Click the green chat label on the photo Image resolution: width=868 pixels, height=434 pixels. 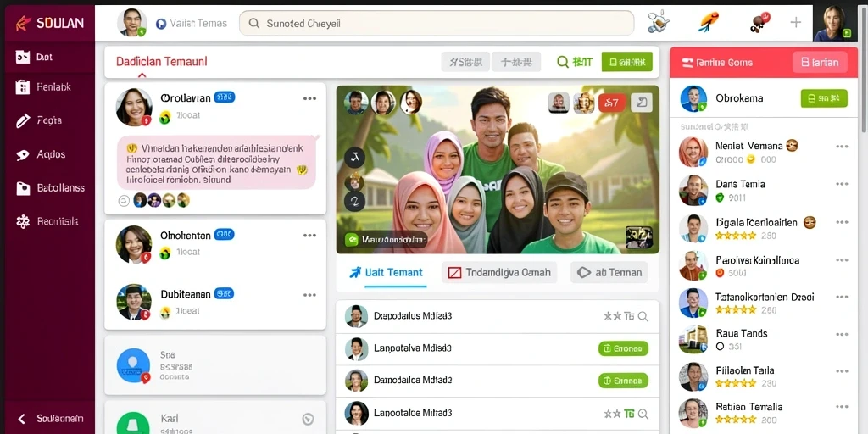385,240
